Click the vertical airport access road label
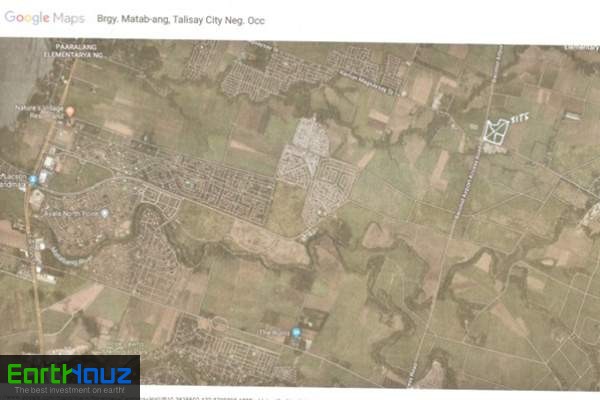 [x=467, y=183]
